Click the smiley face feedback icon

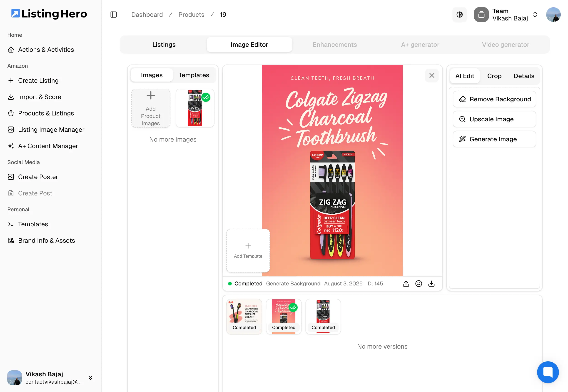point(419,284)
